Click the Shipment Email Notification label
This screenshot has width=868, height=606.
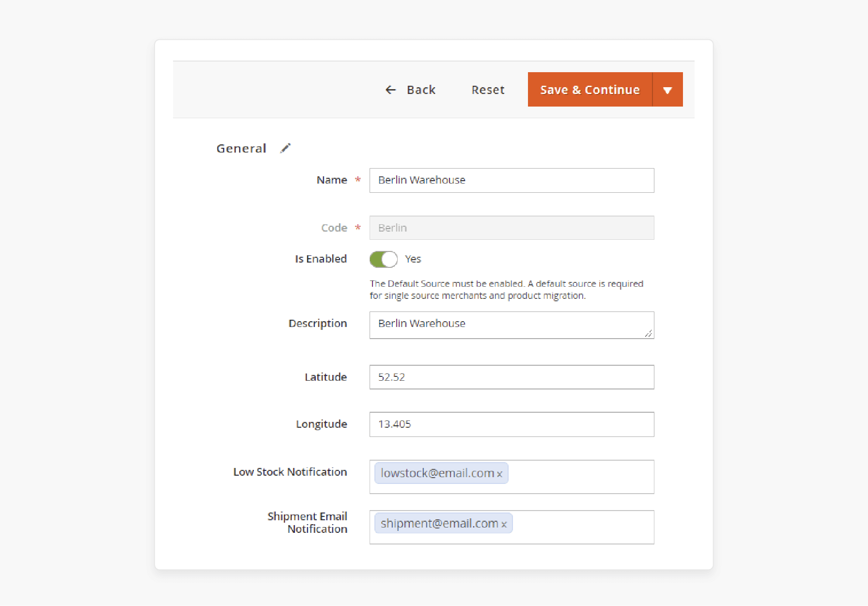[308, 523]
